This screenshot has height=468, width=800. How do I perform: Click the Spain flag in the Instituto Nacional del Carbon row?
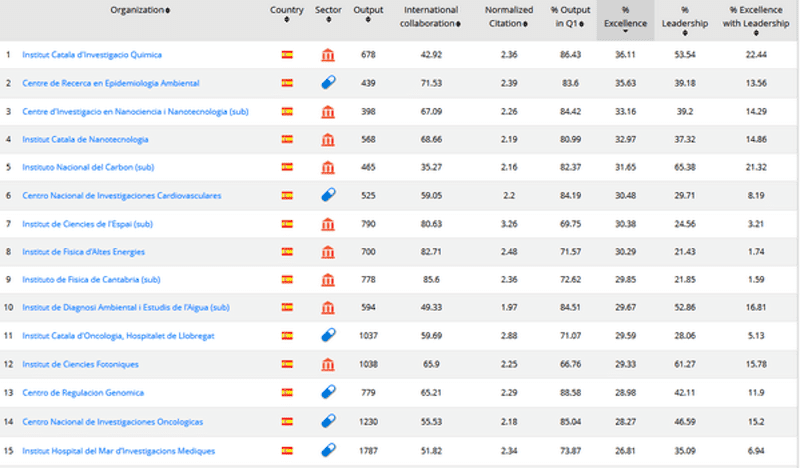(x=287, y=167)
